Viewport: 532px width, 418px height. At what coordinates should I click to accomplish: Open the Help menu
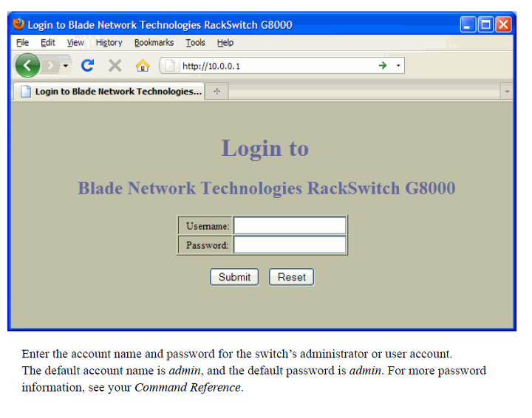coord(225,43)
